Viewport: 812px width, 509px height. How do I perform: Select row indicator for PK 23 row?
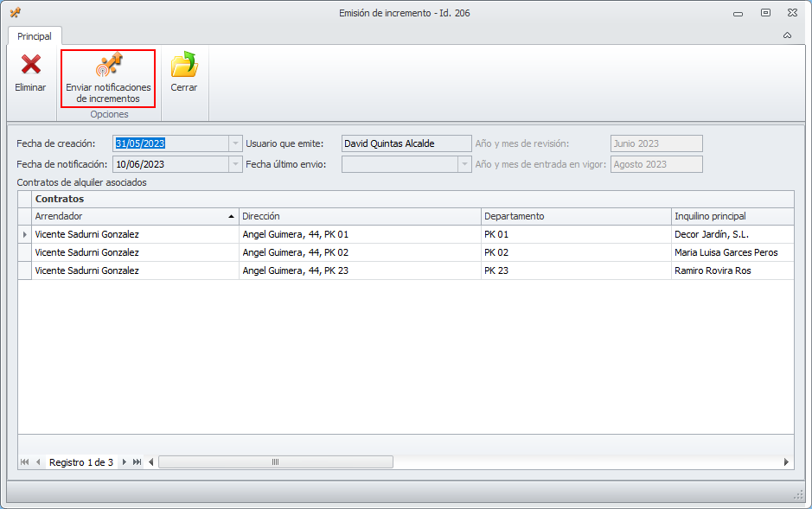coord(25,270)
